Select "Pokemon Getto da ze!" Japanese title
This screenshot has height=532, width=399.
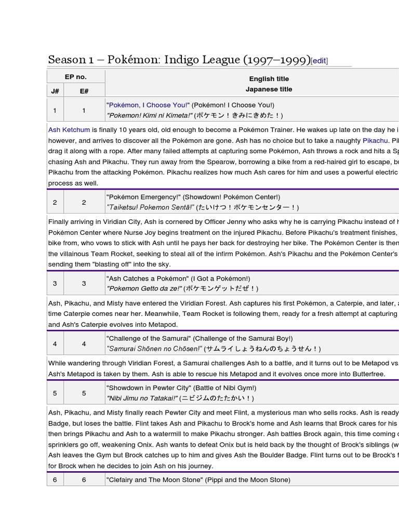(x=144, y=289)
